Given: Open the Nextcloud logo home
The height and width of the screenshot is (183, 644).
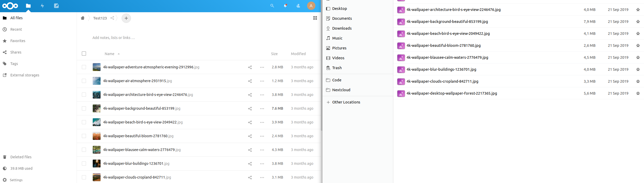Looking at the screenshot, I should point(10,6).
